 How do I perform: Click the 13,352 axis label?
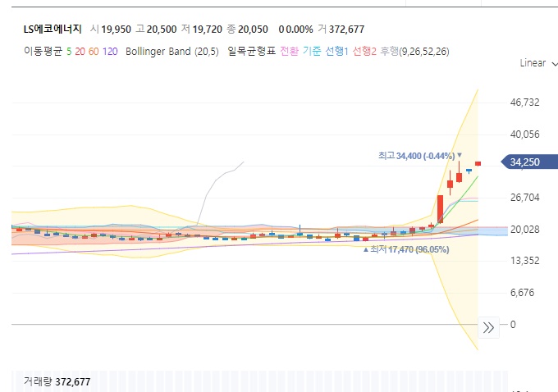[524, 261]
